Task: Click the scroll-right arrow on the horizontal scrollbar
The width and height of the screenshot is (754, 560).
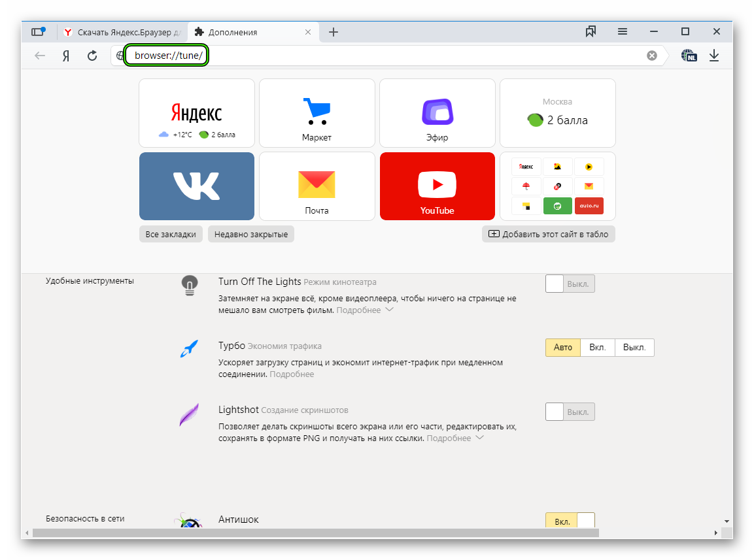Action: tap(716, 533)
